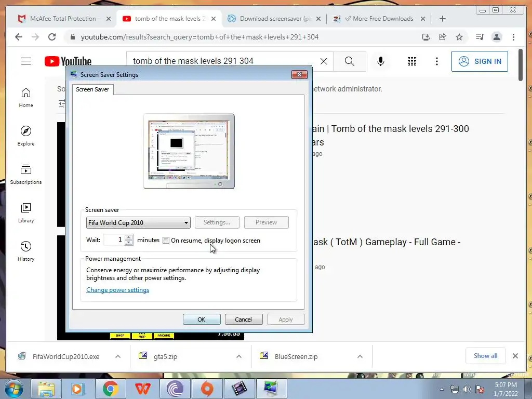Click the YouTube logo
The width and height of the screenshot is (532, 399).
point(68,61)
